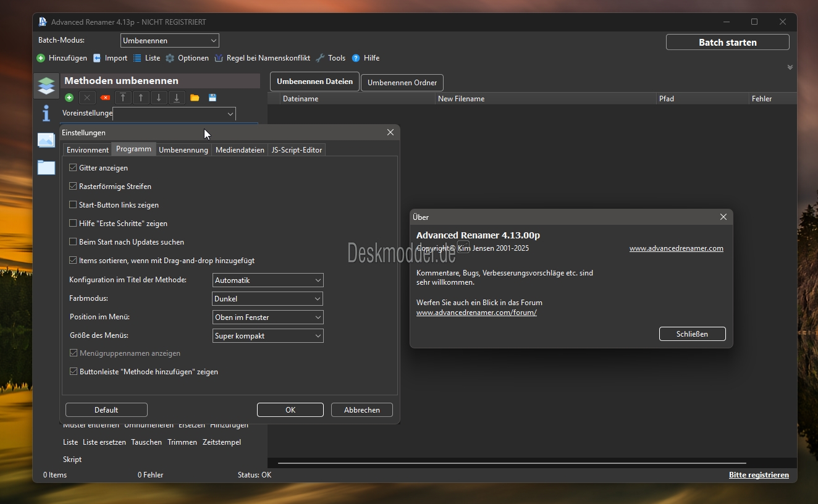This screenshot has height=504, width=818.
Task: Select the layers icon in left sidebar
Action: point(46,85)
